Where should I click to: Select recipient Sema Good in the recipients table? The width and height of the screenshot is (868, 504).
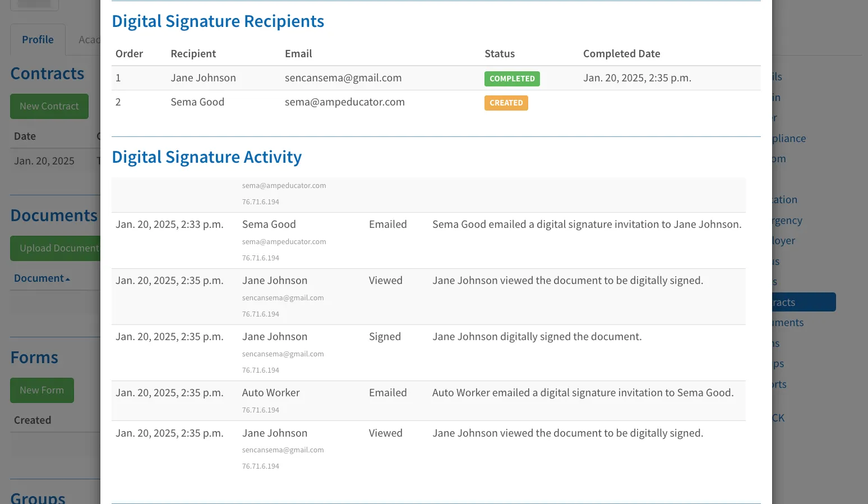coord(197,102)
